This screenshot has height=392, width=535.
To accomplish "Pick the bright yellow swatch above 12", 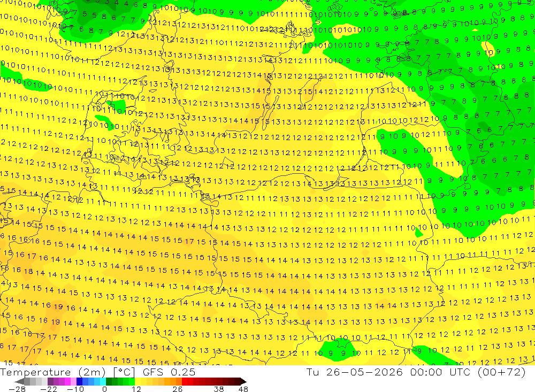I will pos(138,381).
